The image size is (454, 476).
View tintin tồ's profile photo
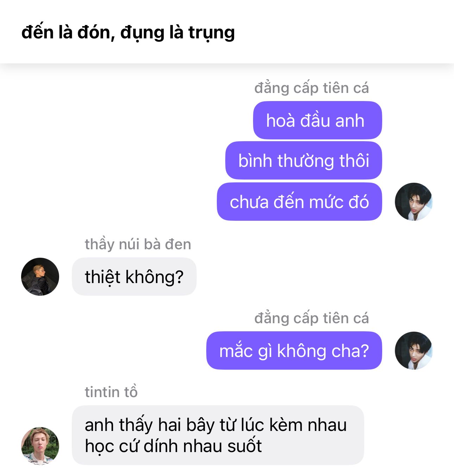click(x=40, y=446)
